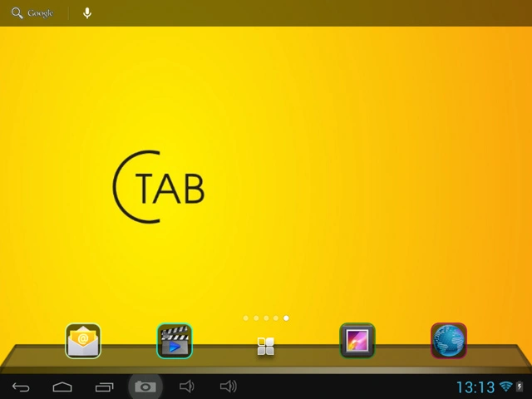532x399 pixels.
Task: Open the app drawer grid
Action: pyautogui.click(x=266, y=347)
